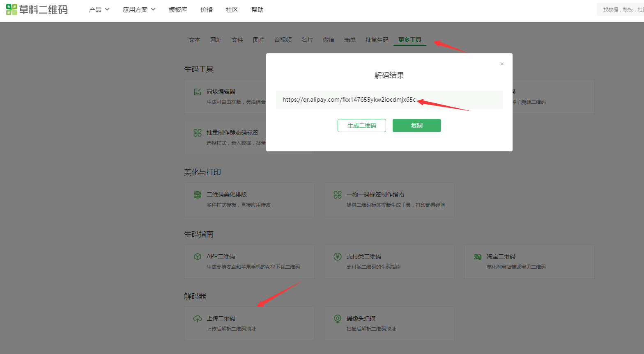Click the 支付类二维码 yen icon
Image resolution: width=644 pixels, height=354 pixels.
click(338, 257)
